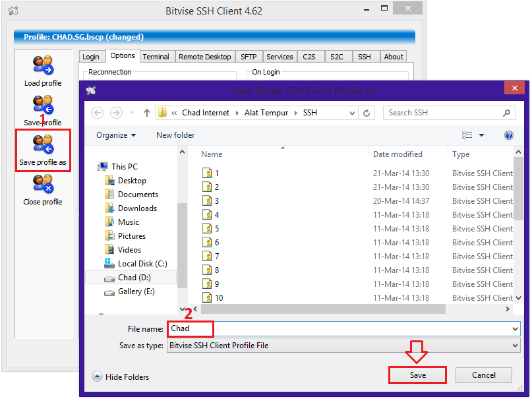532x399 pixels.
Task: Go up one folder level
Action: click(146, 113)
